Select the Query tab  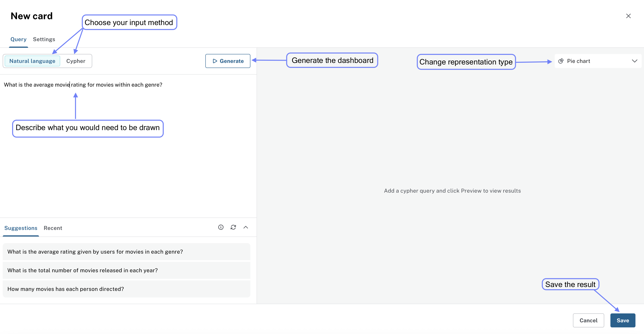[18, 39]
